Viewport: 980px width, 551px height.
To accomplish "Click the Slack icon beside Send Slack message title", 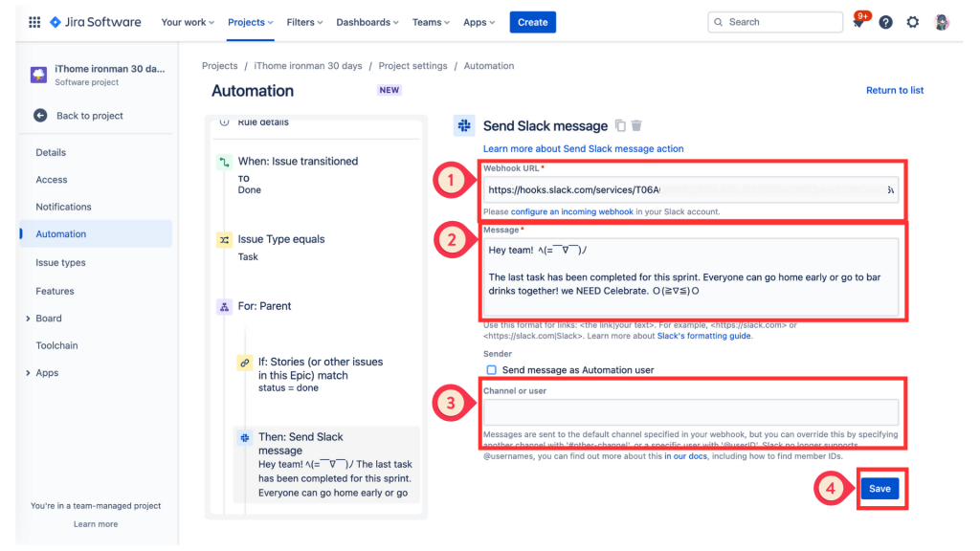I will point(464,125).
